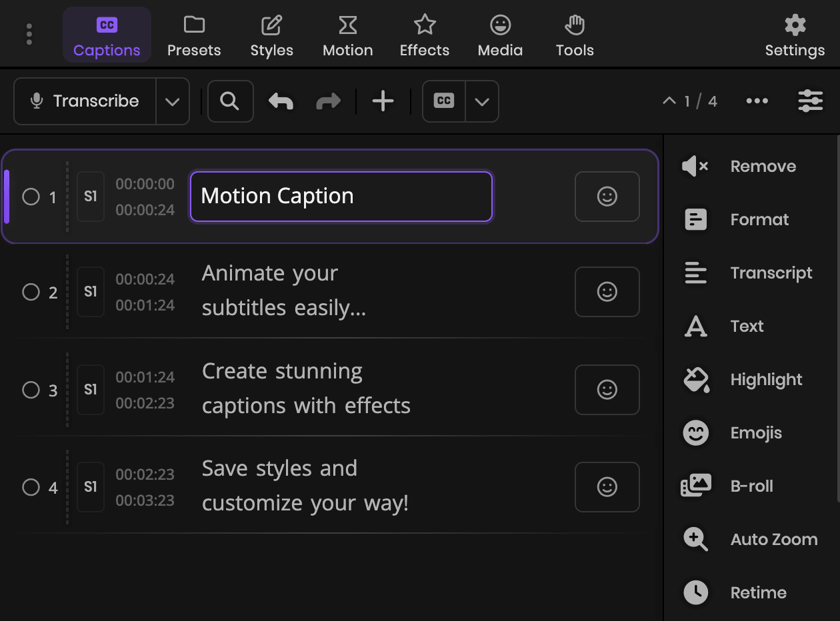Switch to the Presets tab
840x621 pixels.
(194, 35)
